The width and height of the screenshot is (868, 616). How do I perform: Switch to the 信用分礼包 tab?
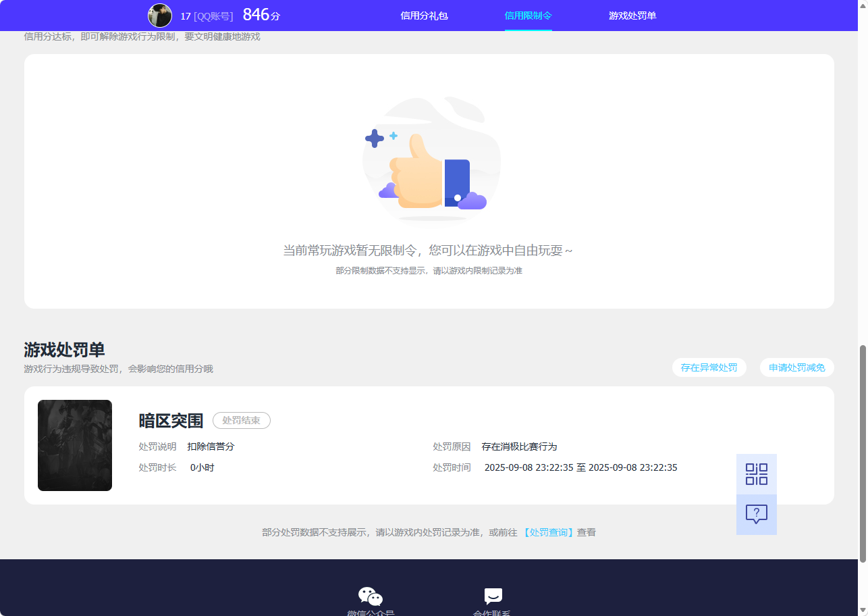[x=424, y=16]
